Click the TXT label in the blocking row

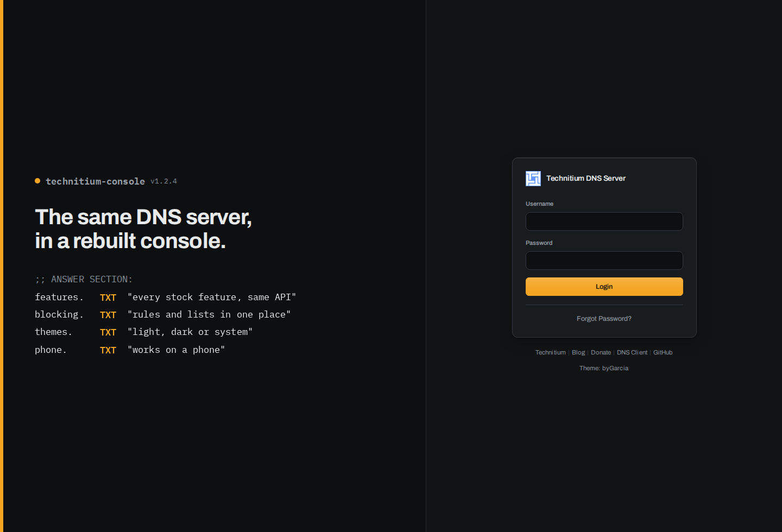[x=108, y=315]
